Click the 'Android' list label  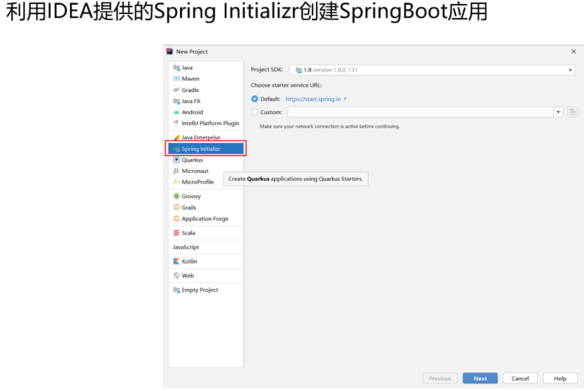(193, 112)
